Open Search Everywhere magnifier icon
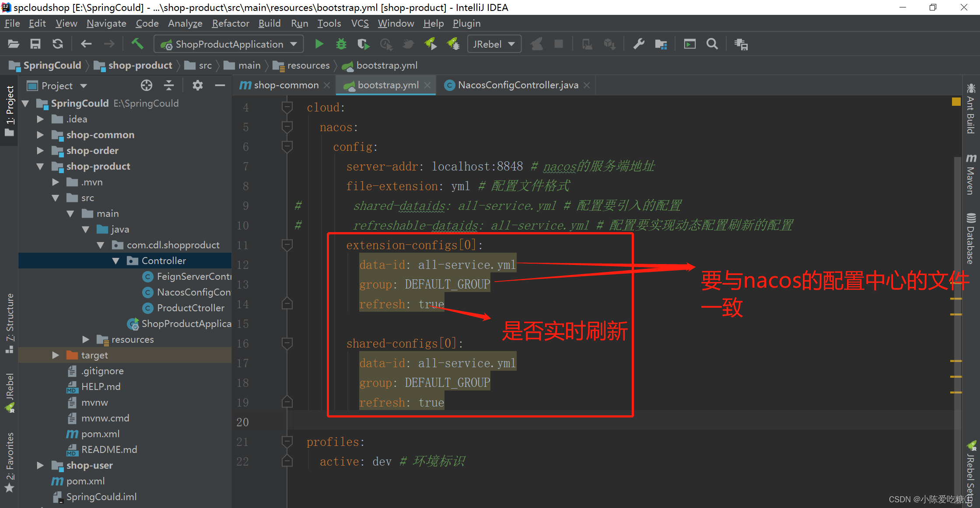The image size is (980, 508). tap(712, 44)
